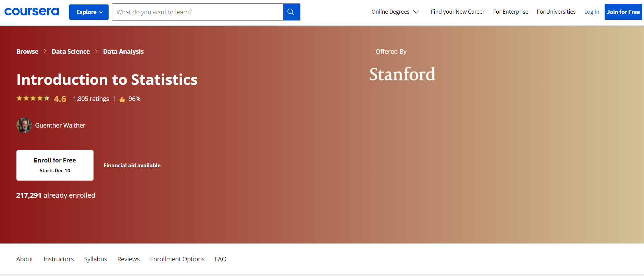Click the Coursera logo

click(32, 12)
